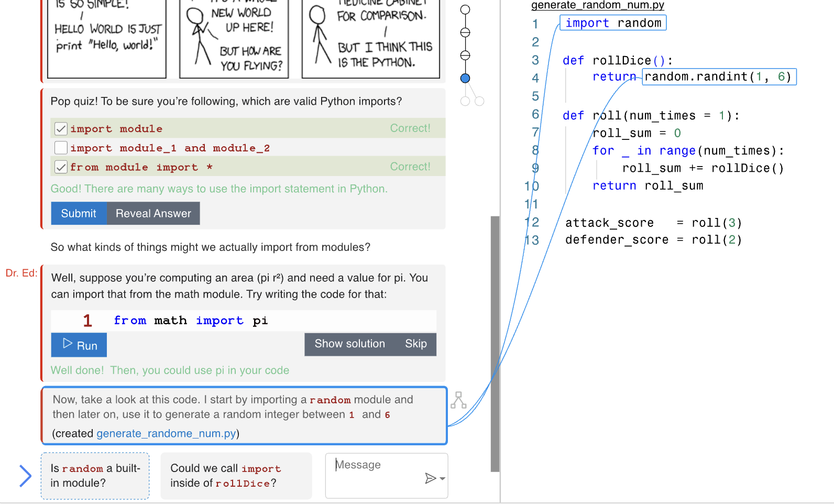Click the highlighted message about random module
This screenshot has width=834, height=504.
click(x=244, y=415)
